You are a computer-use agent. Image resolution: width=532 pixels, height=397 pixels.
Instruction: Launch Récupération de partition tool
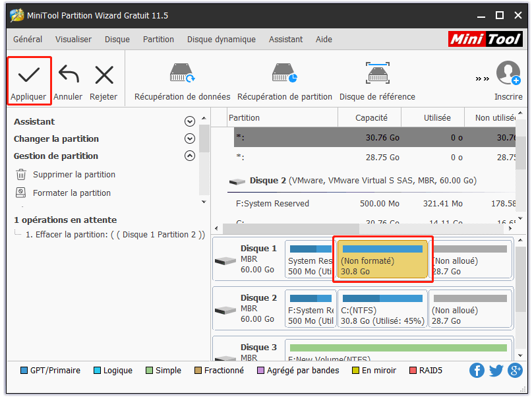[x=284, y=74]
